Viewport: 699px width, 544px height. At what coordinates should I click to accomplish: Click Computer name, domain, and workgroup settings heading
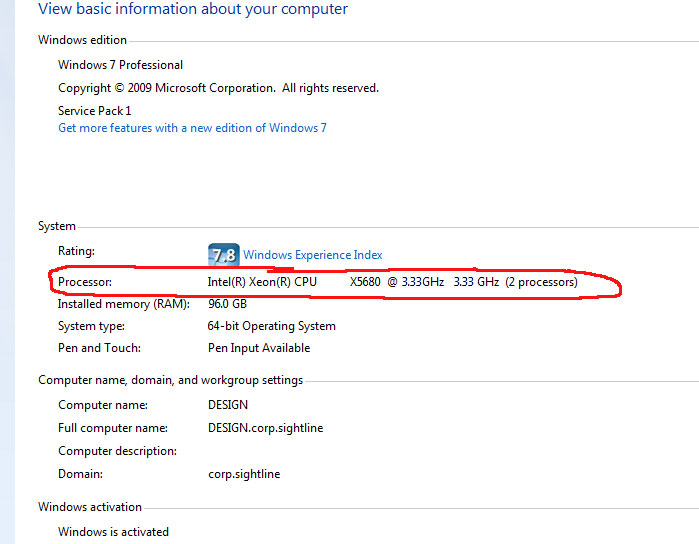pyautogui.click(x=170, y=380)
